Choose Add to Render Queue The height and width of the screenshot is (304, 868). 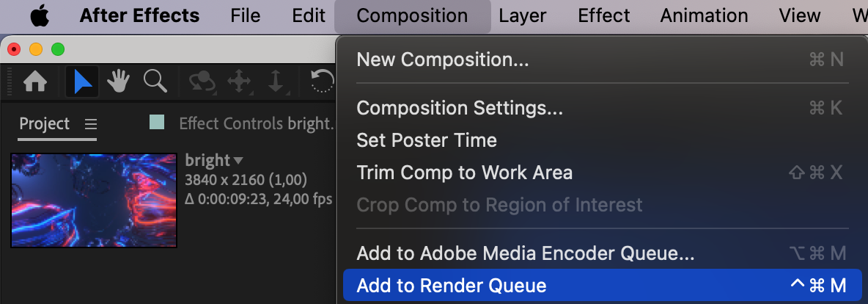[x=451, y=286]
